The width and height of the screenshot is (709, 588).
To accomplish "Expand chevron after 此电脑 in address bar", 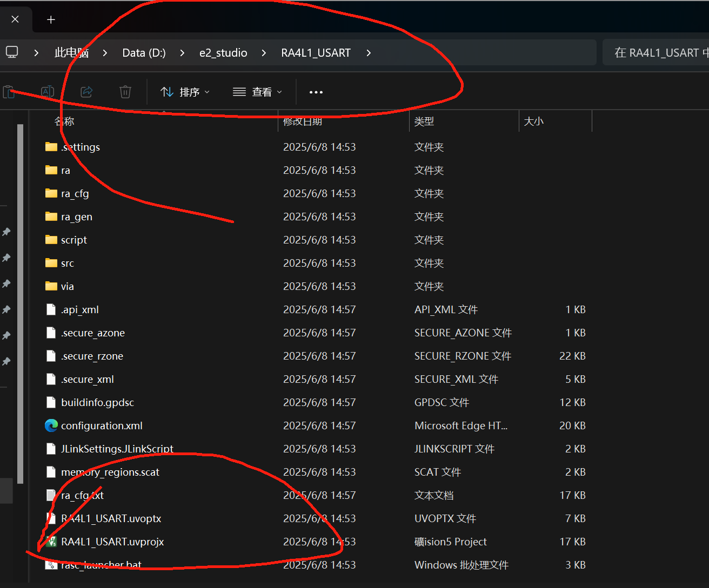I will point(105,53).
